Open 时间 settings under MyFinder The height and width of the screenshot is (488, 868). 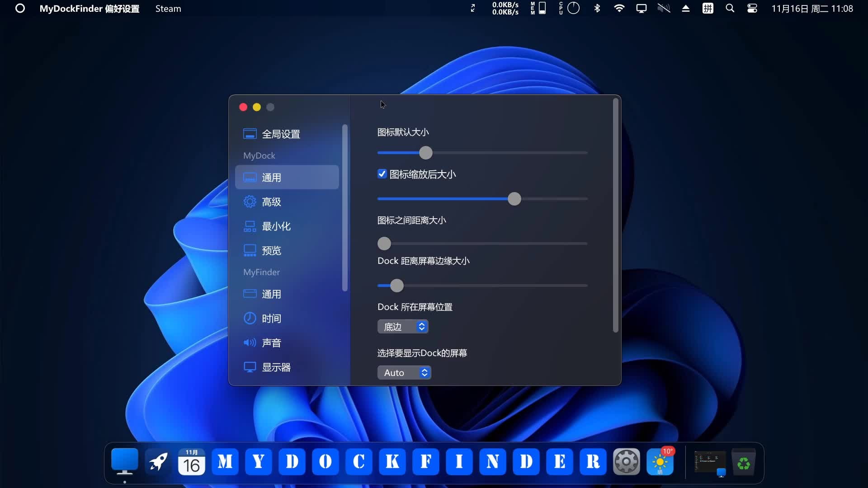coord(271,319)
